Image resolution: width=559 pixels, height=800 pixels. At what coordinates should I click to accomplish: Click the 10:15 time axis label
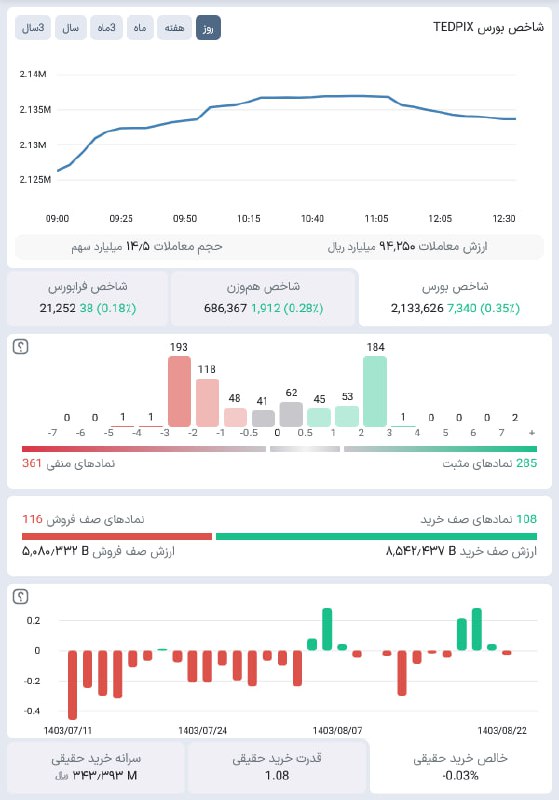[248, 218]
